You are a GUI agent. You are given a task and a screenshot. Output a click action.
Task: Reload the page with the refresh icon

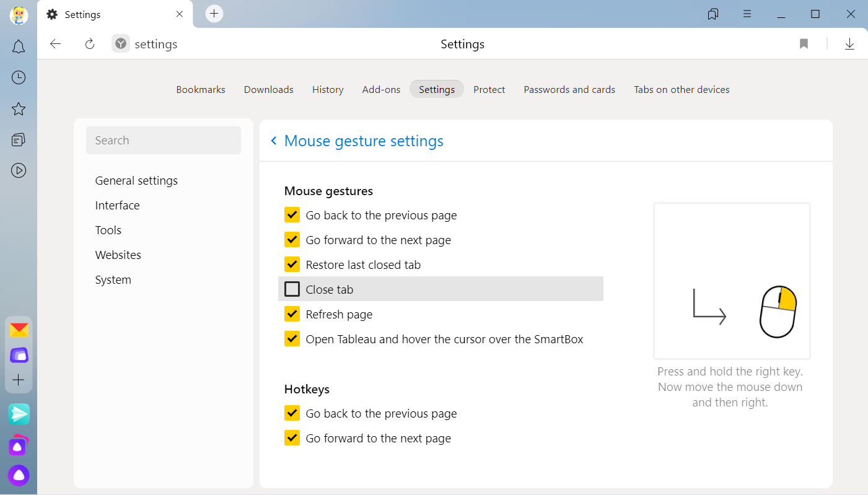pos(90,44)
